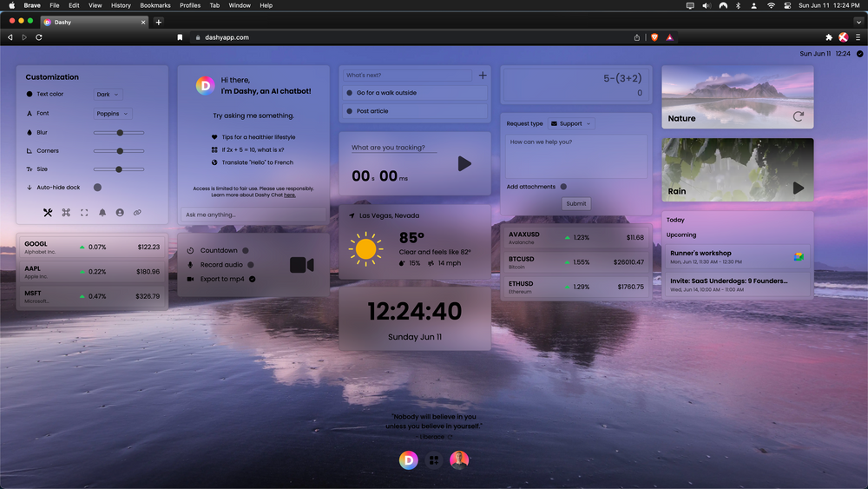Mark 'Go for a walk outside' done
The width and height of the screenshot is (868, 489).
(349, 93)
